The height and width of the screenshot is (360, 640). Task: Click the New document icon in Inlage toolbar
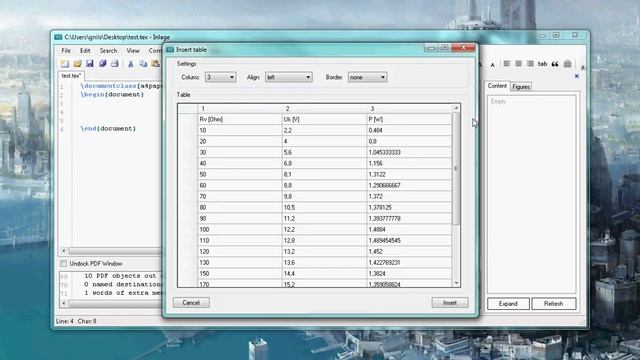[x=65, y=64]
